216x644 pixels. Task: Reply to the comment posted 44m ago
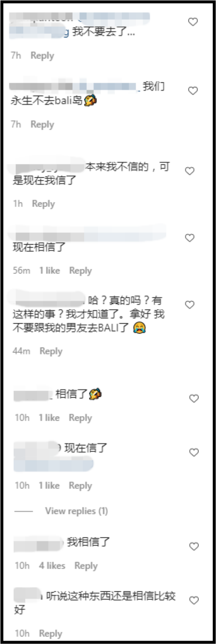coord(51,351)
